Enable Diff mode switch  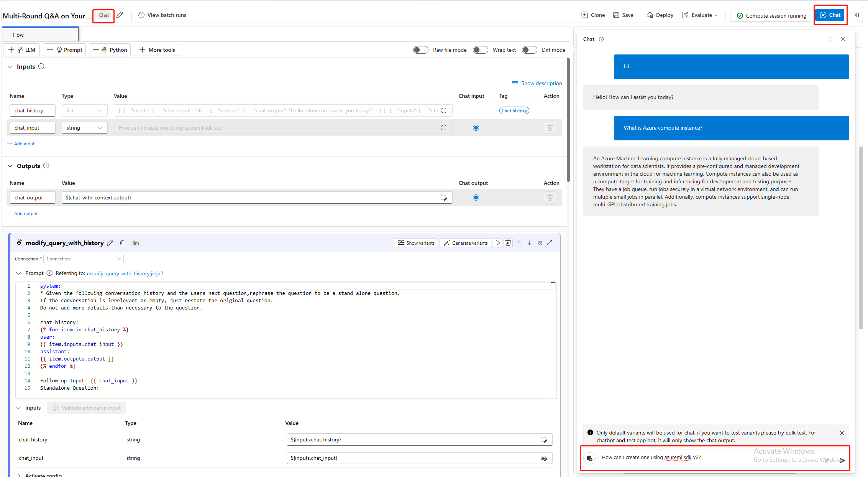[529, 50]
